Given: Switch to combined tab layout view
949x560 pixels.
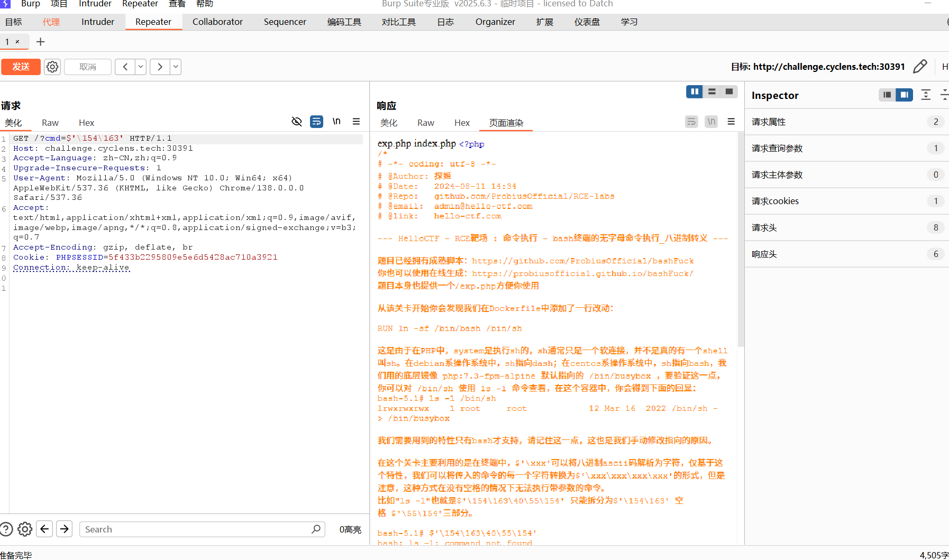Looking at the screenshot, I should click(x=729, y=91).
